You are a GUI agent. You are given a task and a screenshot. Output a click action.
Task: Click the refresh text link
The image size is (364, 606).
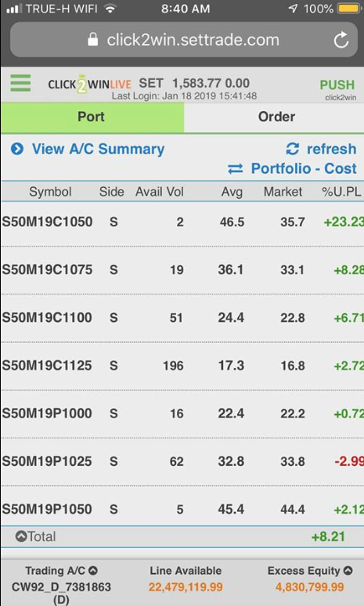[x=332, y=149]
